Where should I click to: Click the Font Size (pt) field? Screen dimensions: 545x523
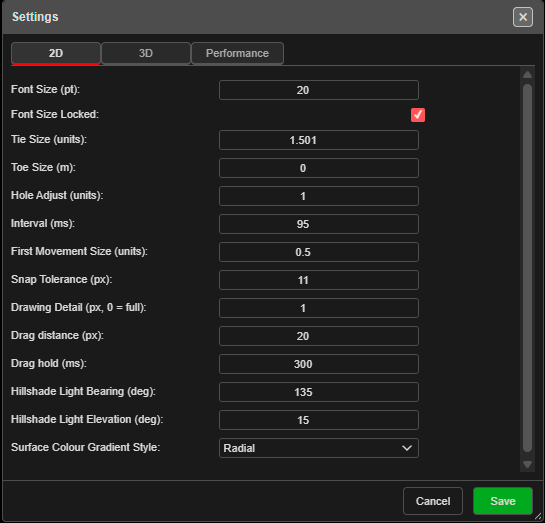click(x=319, y=90)
